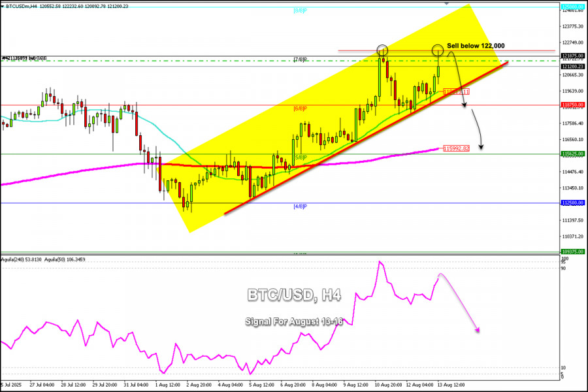This screenshot has height=392, width=588.
Task: Click the low value 120092.78 in header
Action: [x=95, y=7]
